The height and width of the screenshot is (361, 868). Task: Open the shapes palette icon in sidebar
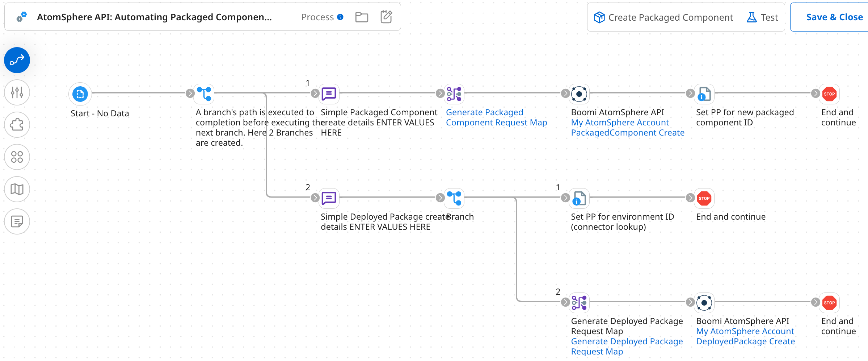[x=17, y=157]
